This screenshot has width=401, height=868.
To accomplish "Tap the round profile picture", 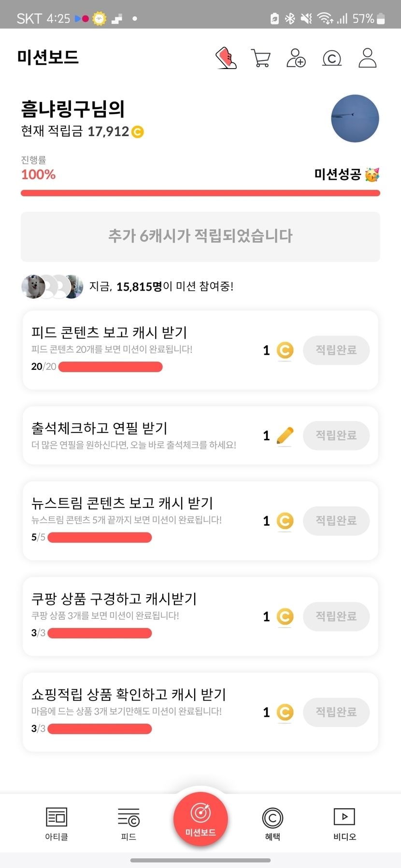I will (355, 119).
